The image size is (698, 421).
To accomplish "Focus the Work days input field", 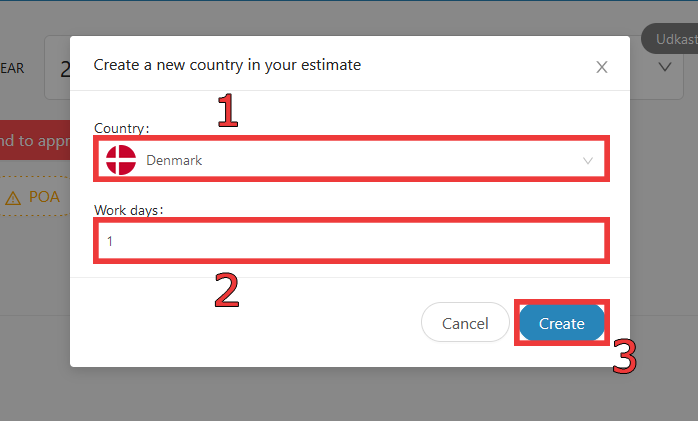I will pos(351,241).
